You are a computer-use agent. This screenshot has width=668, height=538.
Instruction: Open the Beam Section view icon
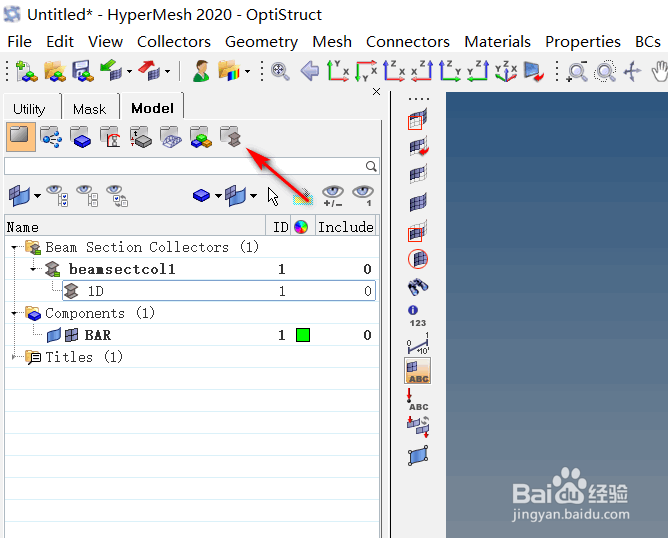pyautogui.click(x=230, y=137)
